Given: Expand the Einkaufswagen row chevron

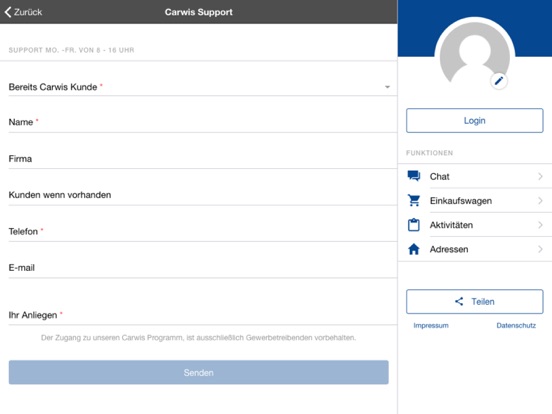Looking at the screenshot, I should click(x=540, y=201).
